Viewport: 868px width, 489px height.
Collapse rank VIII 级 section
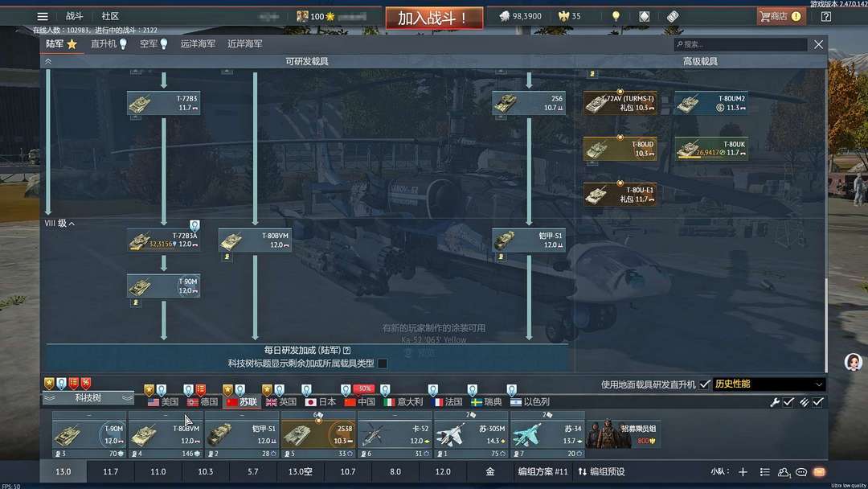(x=59, y=223)
